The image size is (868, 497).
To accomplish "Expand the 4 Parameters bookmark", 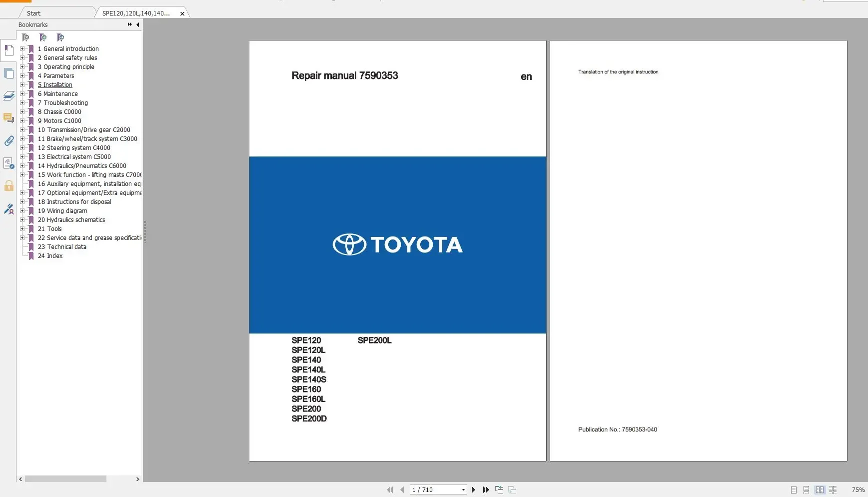I will pyautogui.click(x=22, y=76).
